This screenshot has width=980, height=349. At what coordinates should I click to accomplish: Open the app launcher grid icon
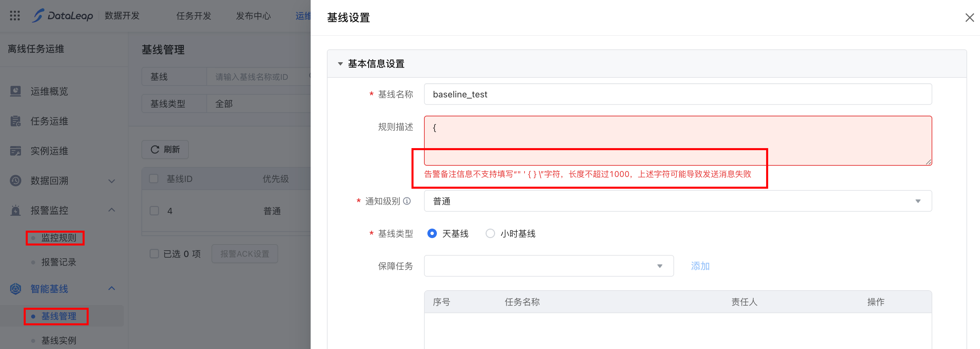(15, 16)
